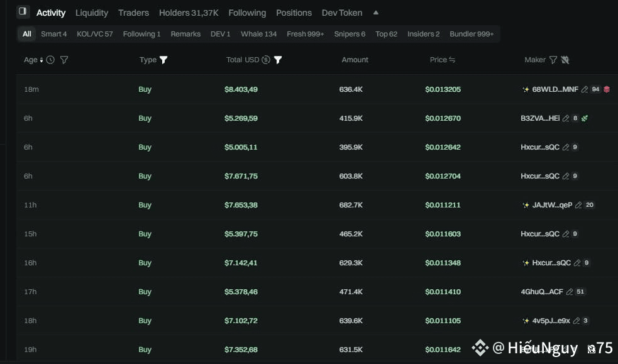Viewport: 618px width, 364px height.
Task: Open the Age column filter funnel
Action: [x=64, y=60]
